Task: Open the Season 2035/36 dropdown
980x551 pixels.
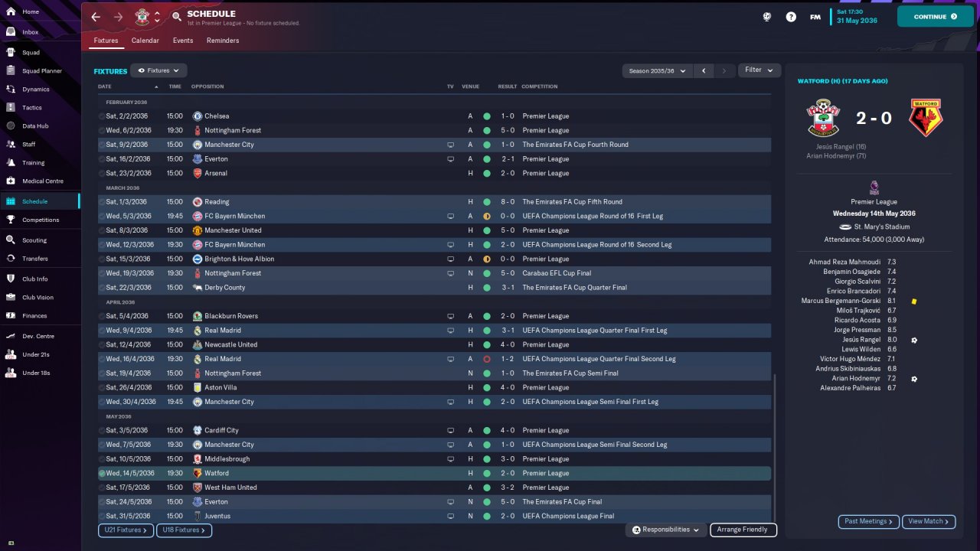Action: coord(658,70)
